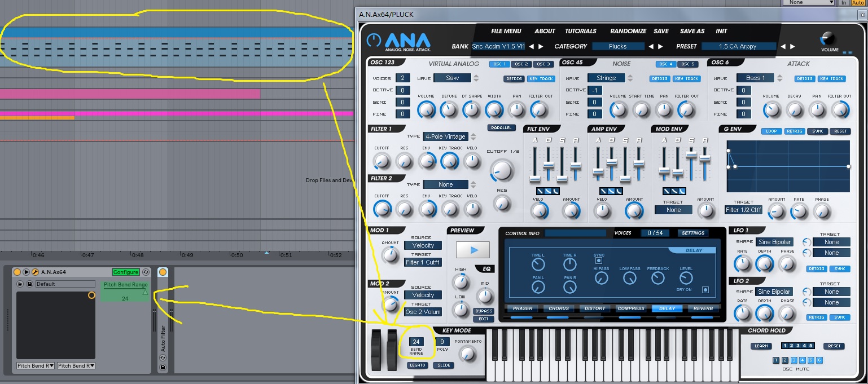Unfold A.N.Ax64 device parameters with the triangle icon
Screen dimensions: 868x384
(26, 272)
